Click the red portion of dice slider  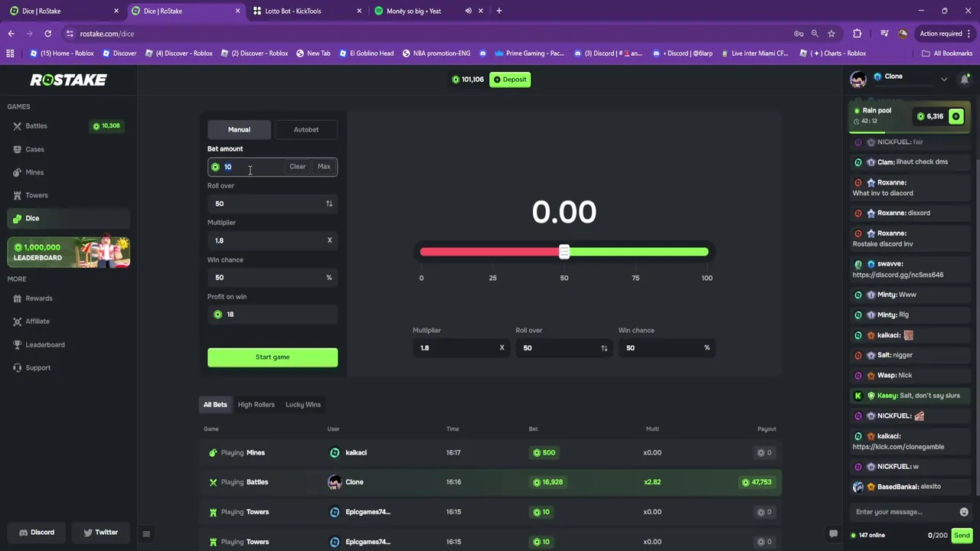(489, 252)
